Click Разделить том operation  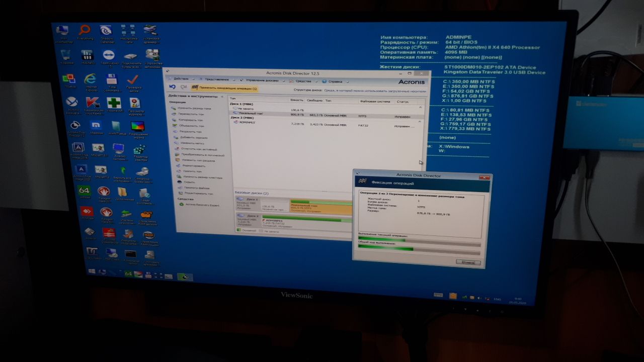point(190,131)
